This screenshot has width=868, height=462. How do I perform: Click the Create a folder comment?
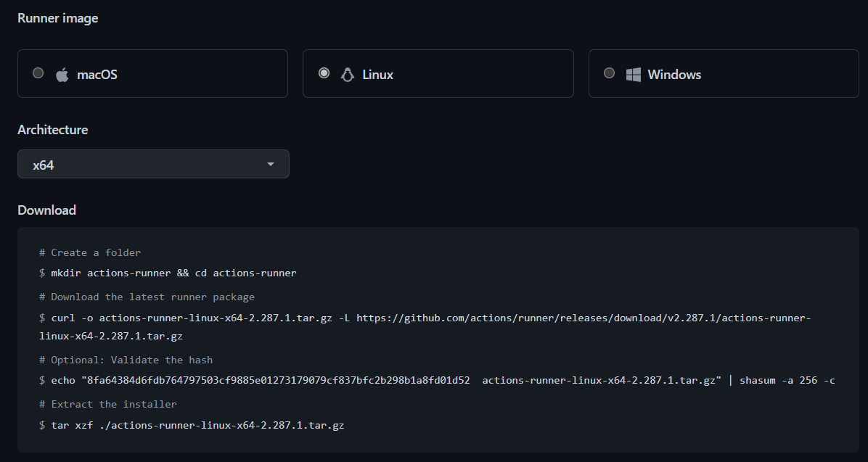[x=89, y=252]
